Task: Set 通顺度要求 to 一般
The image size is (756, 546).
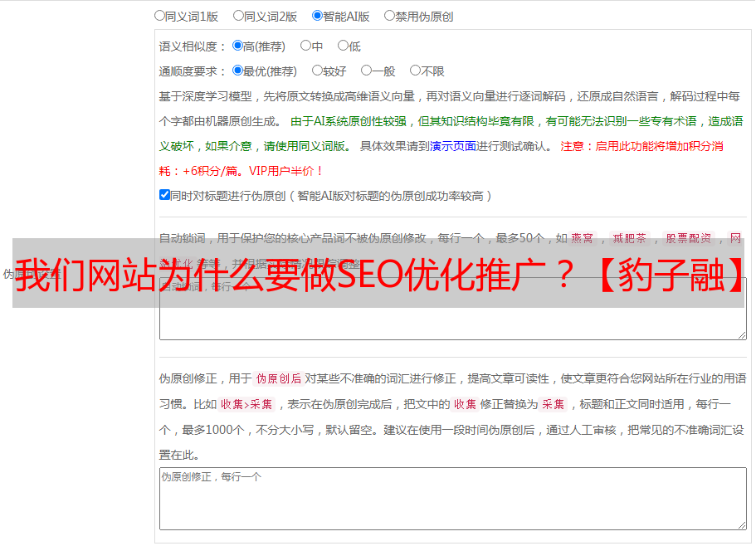Action: tap(367, 71)
